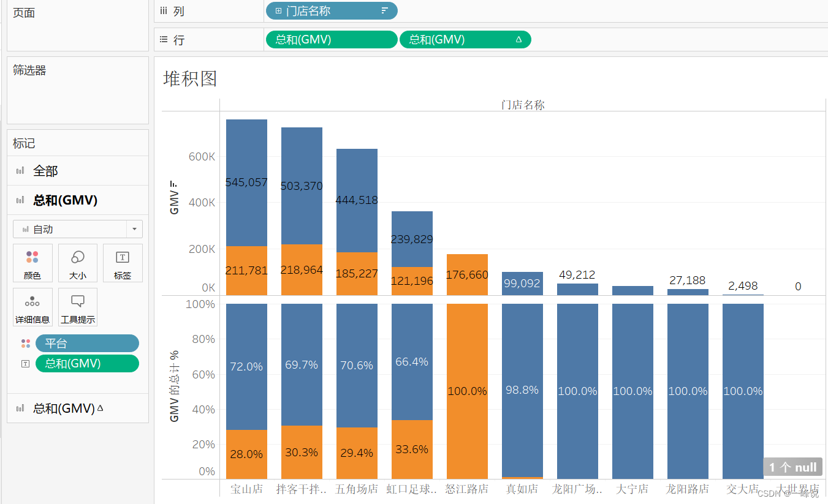This screenshot has width=828, height=504.
Task: Click the 总和(GMV) label pill in marks
Action: point(87,363)
